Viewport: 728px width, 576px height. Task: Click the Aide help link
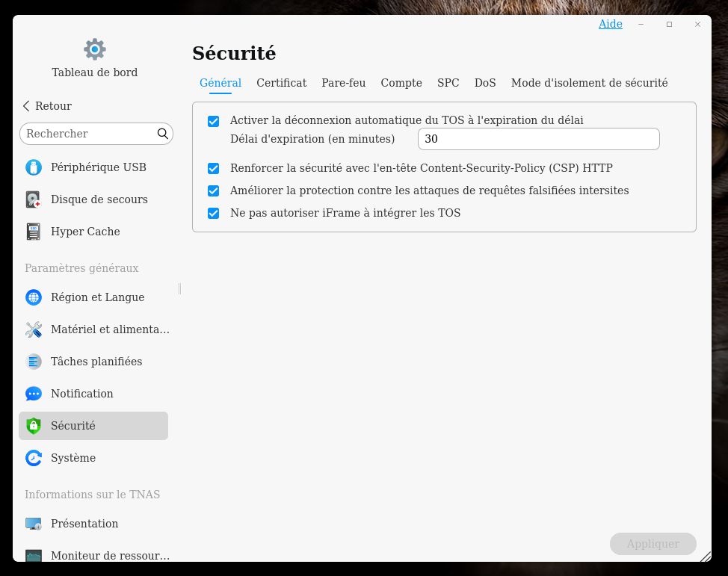610,24
